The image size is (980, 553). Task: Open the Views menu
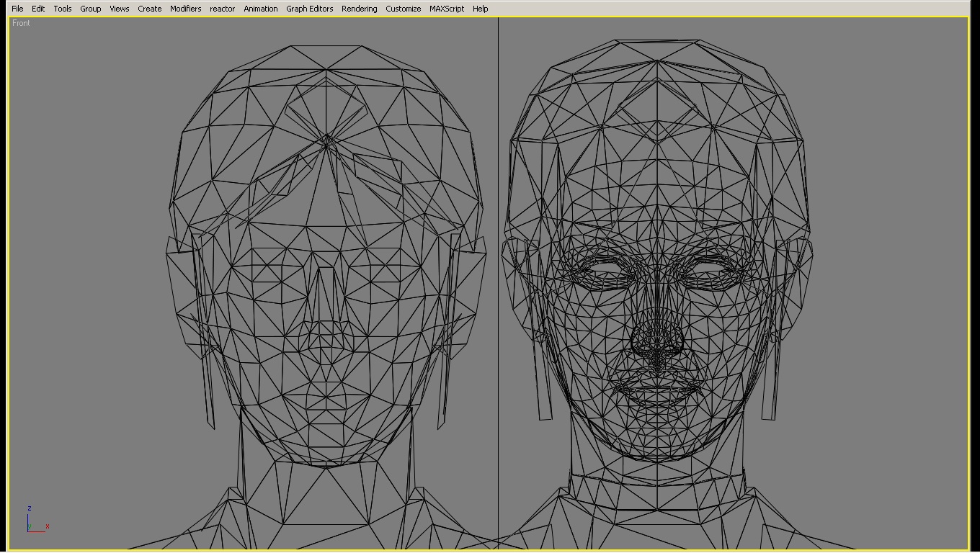click(x=119, y=9)
